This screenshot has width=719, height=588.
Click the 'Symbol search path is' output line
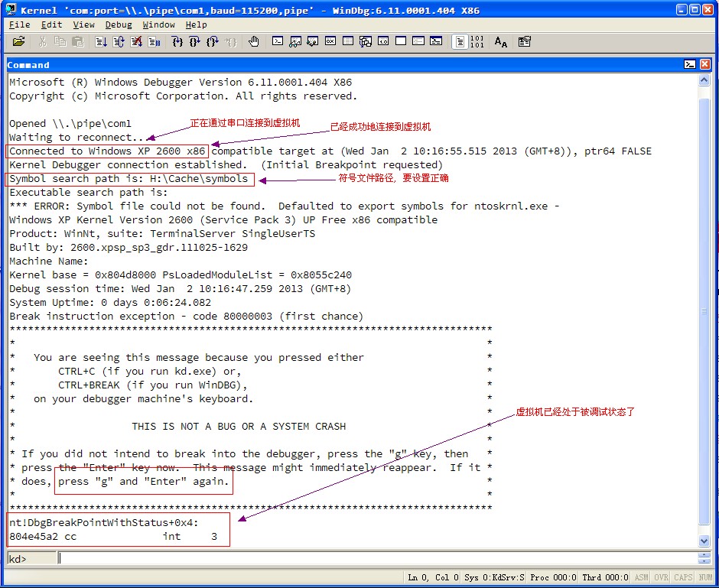129,179
